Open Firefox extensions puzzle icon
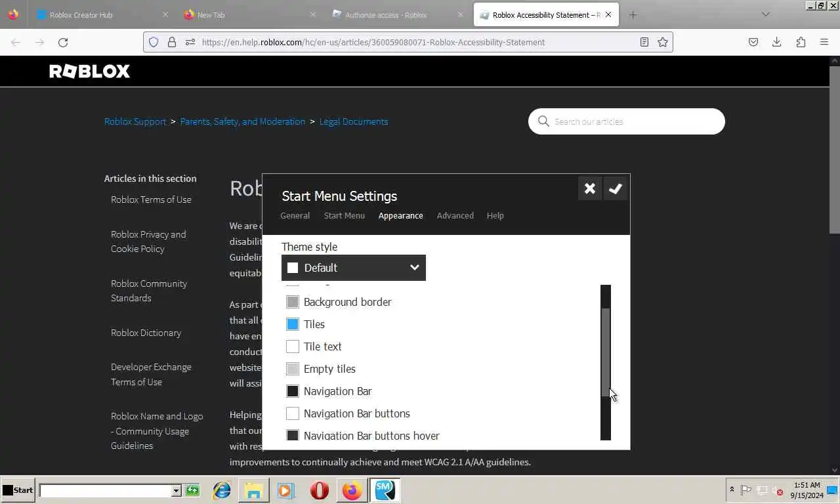840x504 pixels. 801,42
